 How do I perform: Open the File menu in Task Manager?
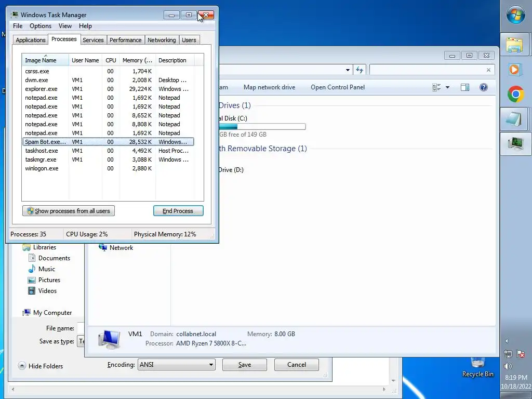(x=18, y=26)
